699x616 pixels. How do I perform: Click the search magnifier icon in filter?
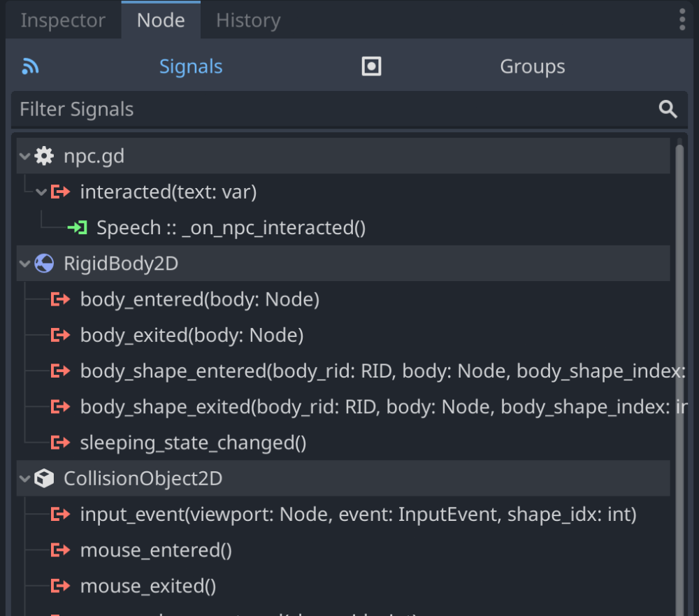tap(668, 109)
